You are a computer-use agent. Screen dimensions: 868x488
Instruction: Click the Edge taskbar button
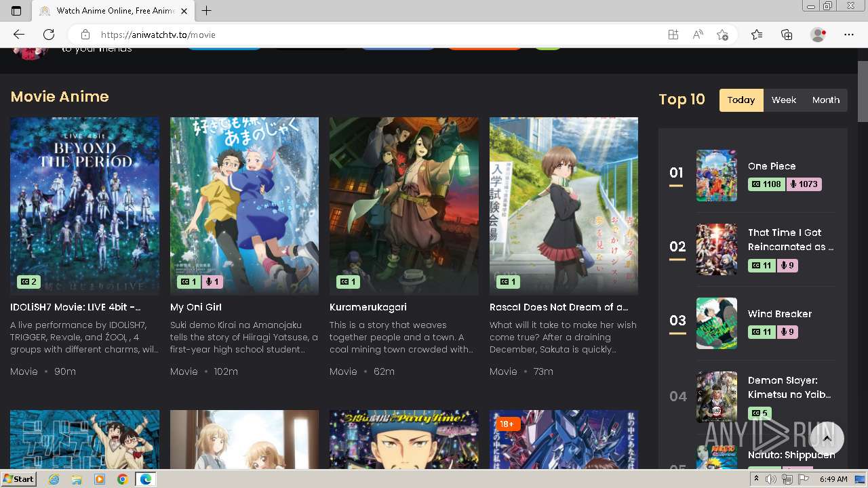tap(146, 479)
